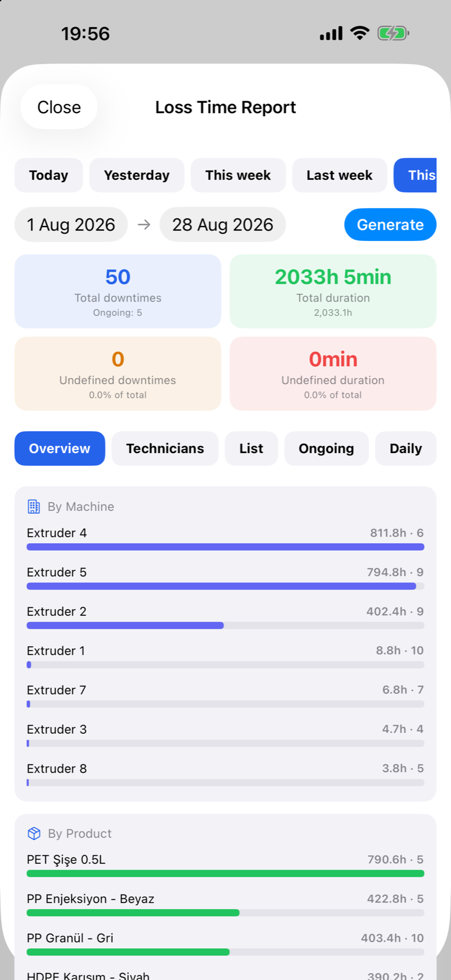The width and height of the screenshot is (451, 980).
Task: Click the 402.4h · 9 value
Action: point(395,611)
